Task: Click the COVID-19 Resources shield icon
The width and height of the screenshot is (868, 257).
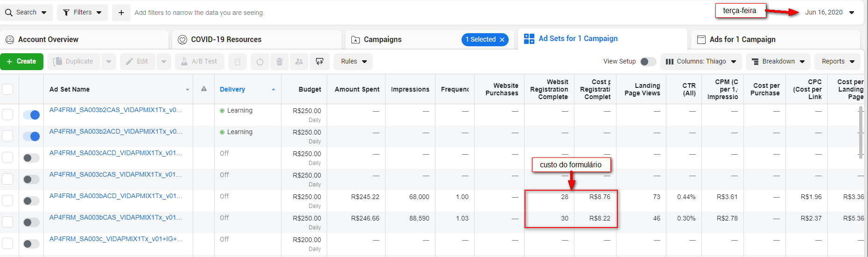Action: click(x=183, y=40)
